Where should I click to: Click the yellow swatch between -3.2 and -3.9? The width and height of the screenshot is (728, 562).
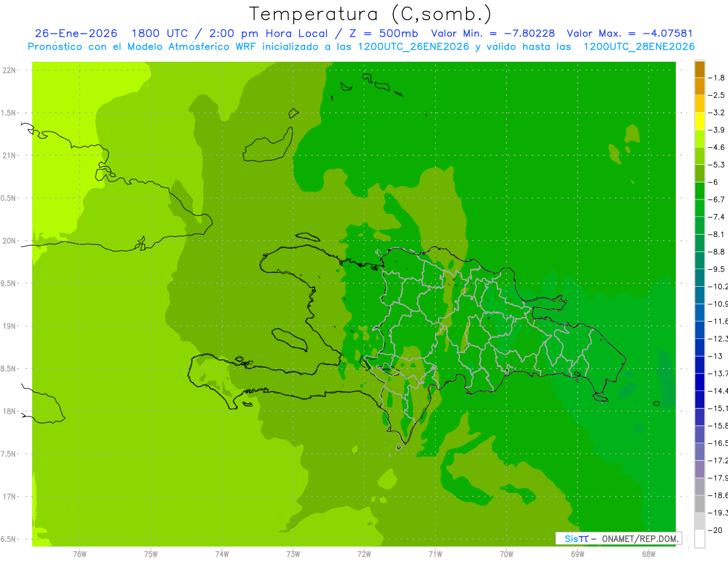coord(699,121)
